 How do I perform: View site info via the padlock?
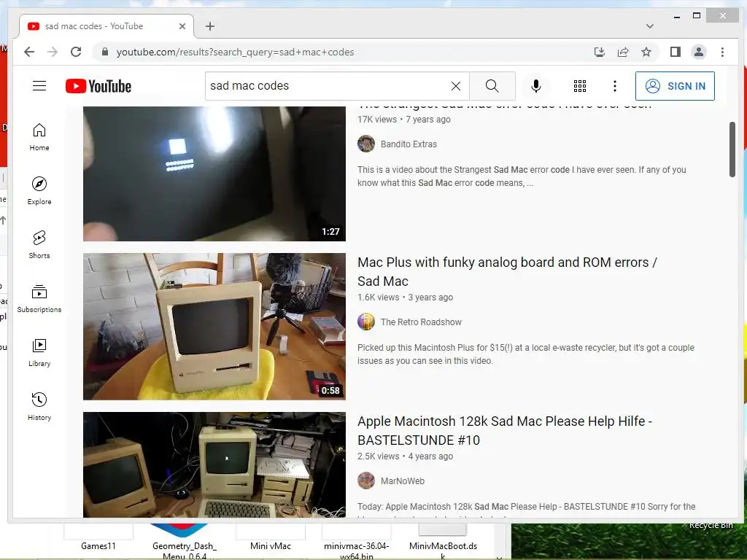(x=105, y=52)
